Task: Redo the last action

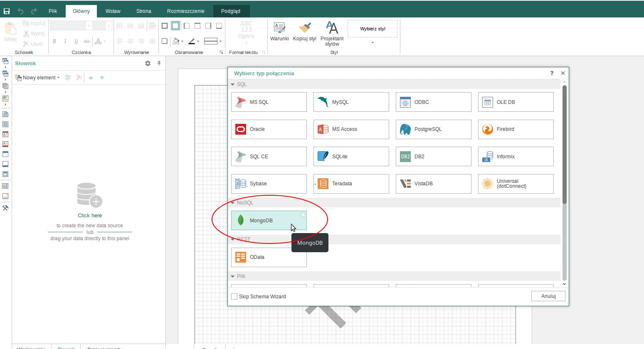Action: pyautogui.click(x=34, y=11)
